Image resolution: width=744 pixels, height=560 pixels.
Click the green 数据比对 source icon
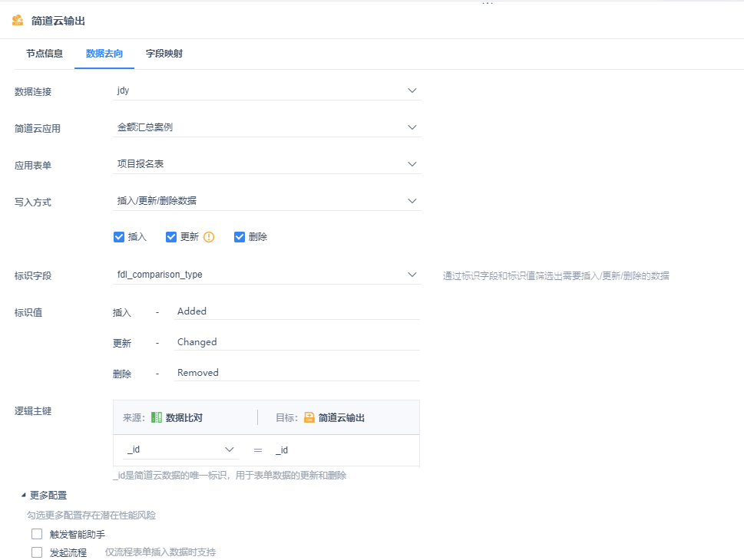click(157, 417)
